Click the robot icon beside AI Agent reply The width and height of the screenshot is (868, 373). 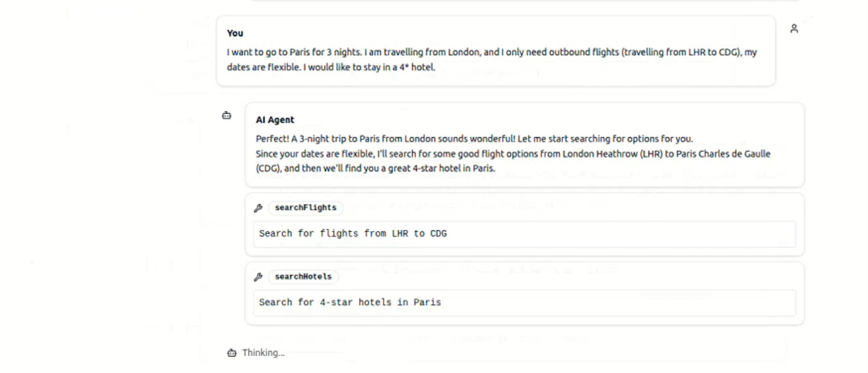(227, 115)
